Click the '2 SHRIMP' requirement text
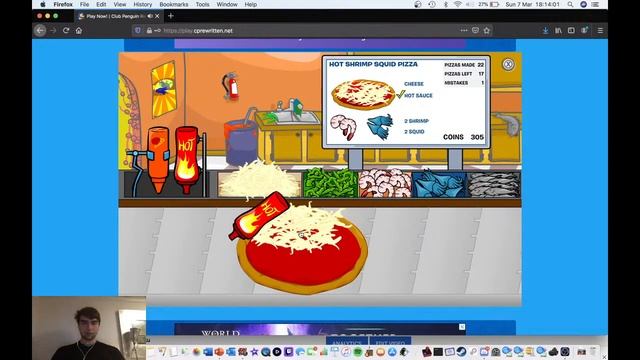The image size is (640, 360). (416, 121)
